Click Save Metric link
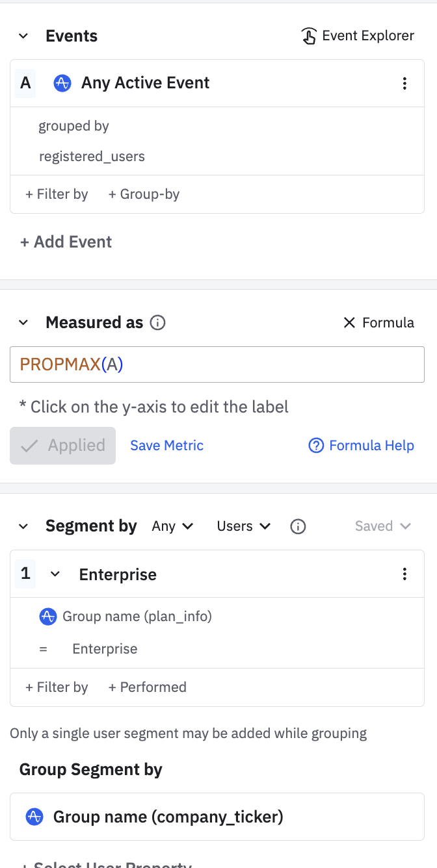This screenshot has height=868, width=437. click(166, 446)
